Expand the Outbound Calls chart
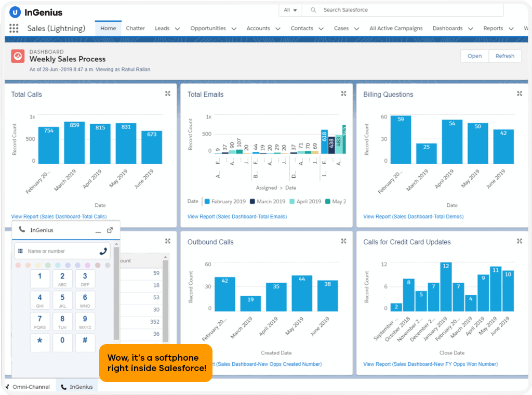This screenshot has width=532, height=395. coord(343,241)
